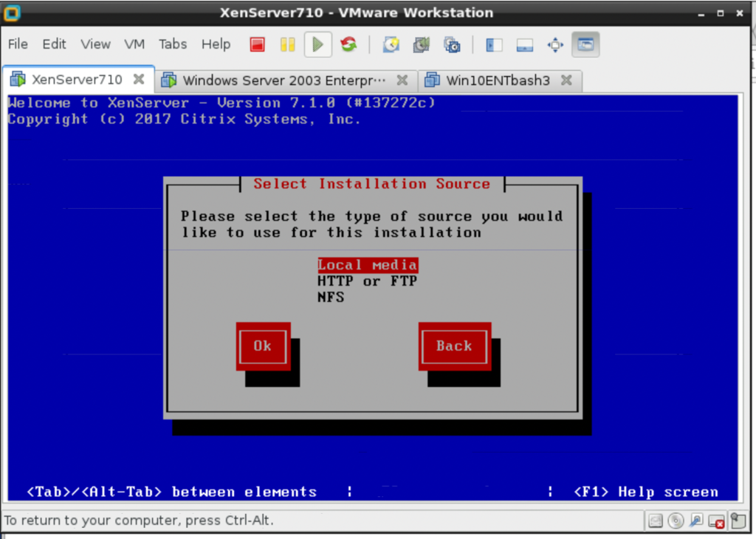Screen dimensions: 756x539
Task: Click the revert to snapshot icon
Action: [x=422, y=45]
